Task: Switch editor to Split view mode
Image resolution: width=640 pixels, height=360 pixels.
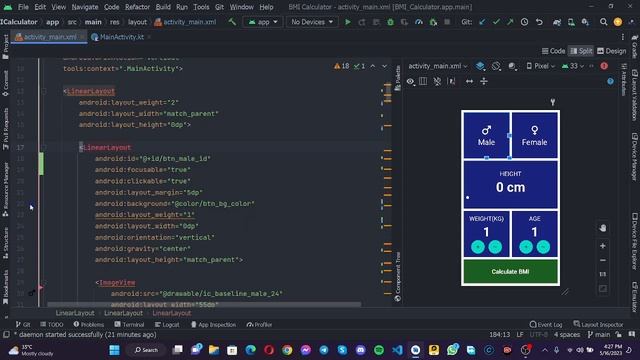Action: pyautogui.click(x=581, y=51)
